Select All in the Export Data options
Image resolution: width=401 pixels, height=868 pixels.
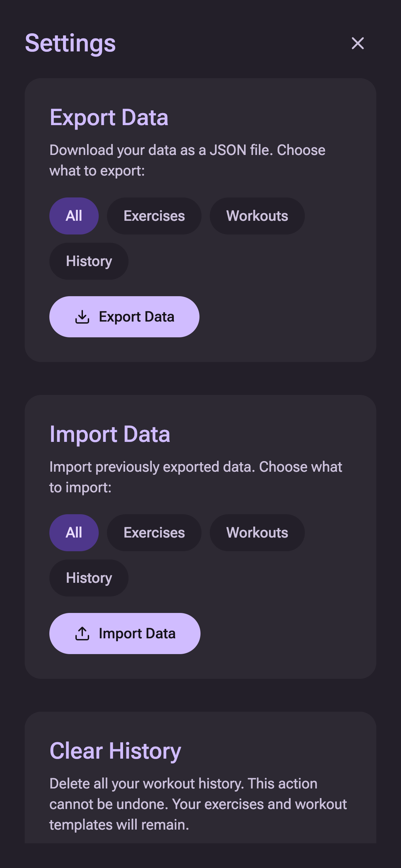(x=74, y=216)
